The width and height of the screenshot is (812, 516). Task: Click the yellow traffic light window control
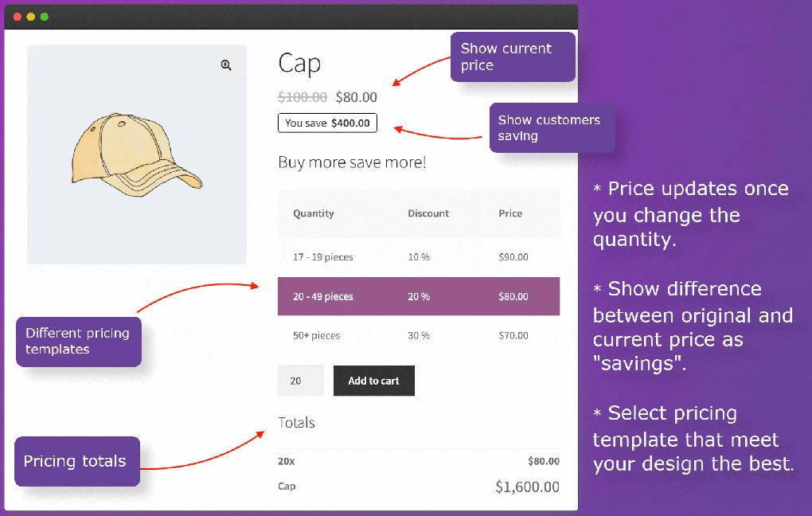[31, 16]
